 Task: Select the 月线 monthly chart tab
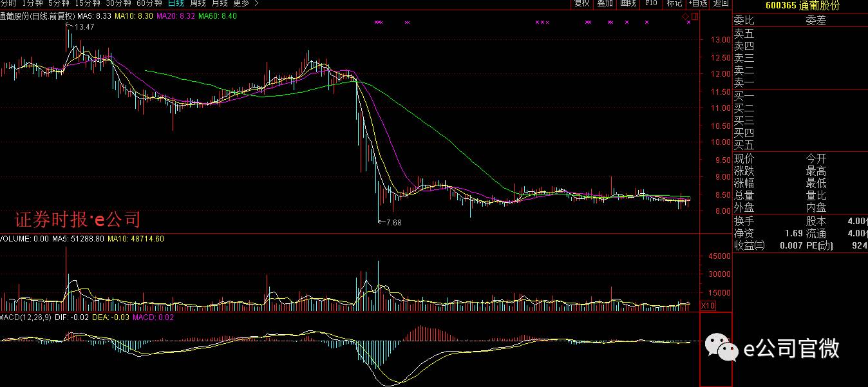(220, 3)
